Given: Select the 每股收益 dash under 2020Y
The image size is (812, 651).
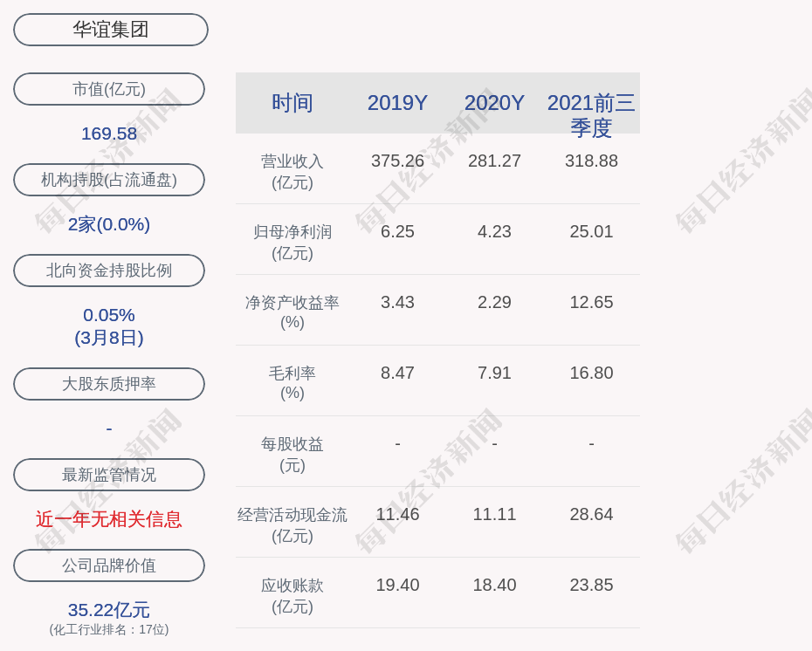Looking at the screenshot, I should [494, 443].
